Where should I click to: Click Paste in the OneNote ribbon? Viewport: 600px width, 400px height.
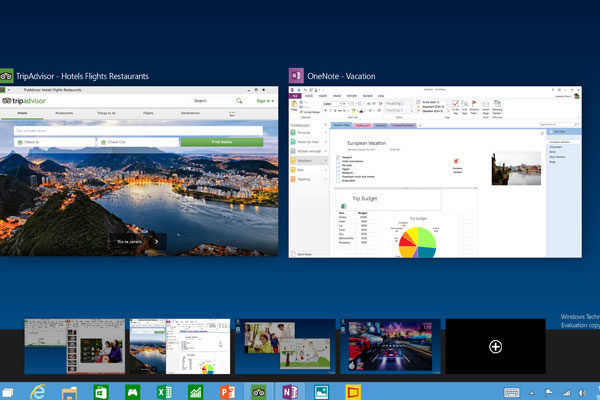coord(294,106)
